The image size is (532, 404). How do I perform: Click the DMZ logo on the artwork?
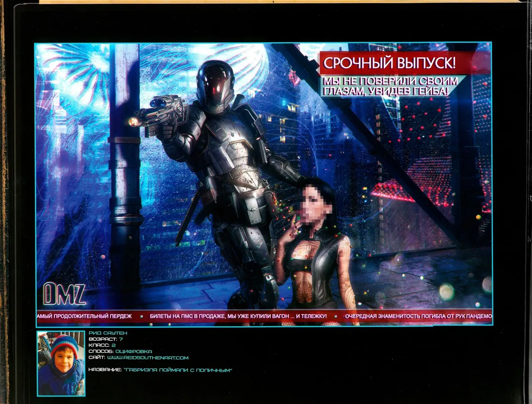pos(64,293)
